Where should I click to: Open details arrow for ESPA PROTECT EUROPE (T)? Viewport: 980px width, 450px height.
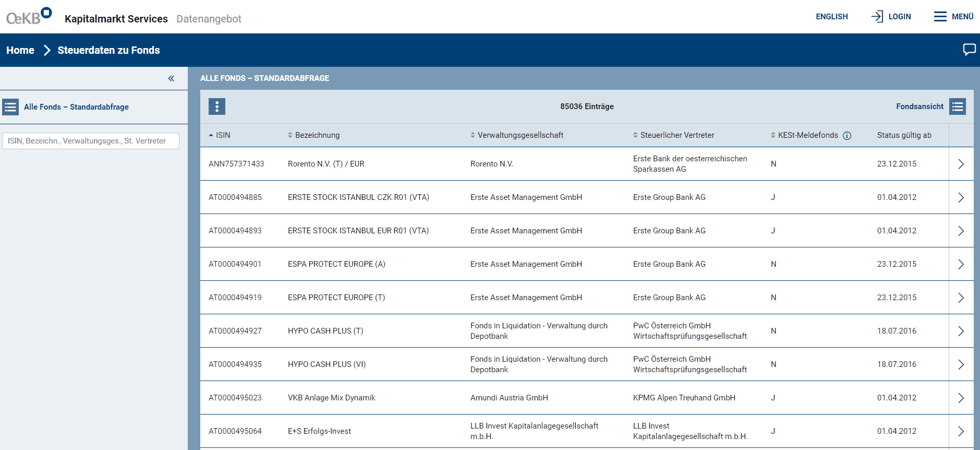pos(961,298)
